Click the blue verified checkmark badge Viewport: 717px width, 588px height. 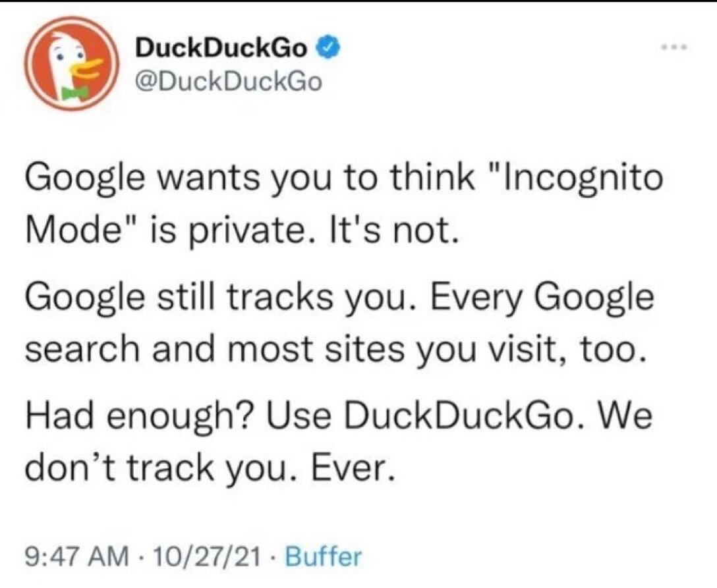click(x=330, y=47)
